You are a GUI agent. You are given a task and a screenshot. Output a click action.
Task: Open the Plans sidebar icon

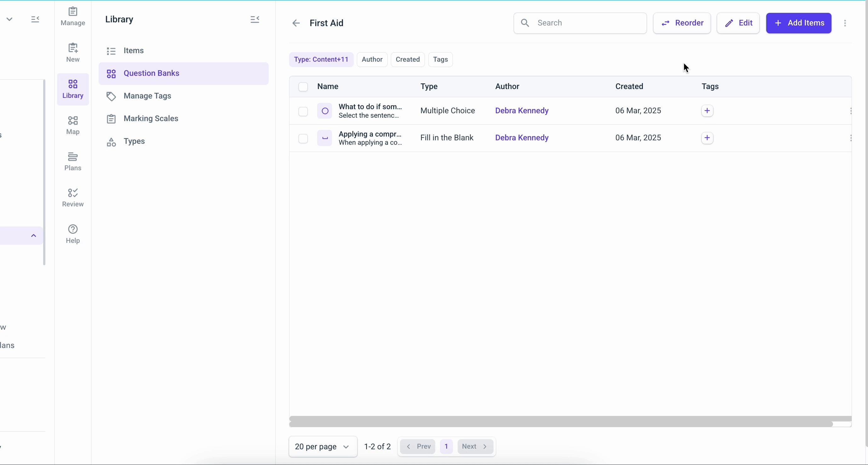point(73,162)
